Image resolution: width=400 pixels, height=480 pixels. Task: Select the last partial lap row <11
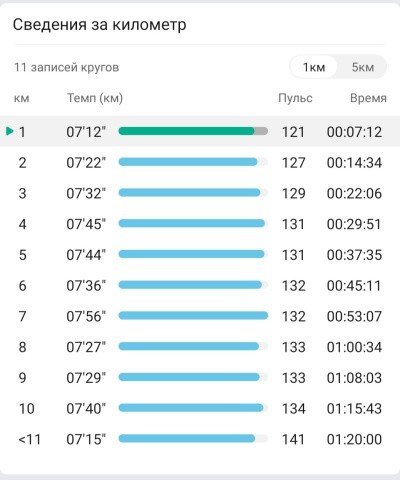pos(200,439)
